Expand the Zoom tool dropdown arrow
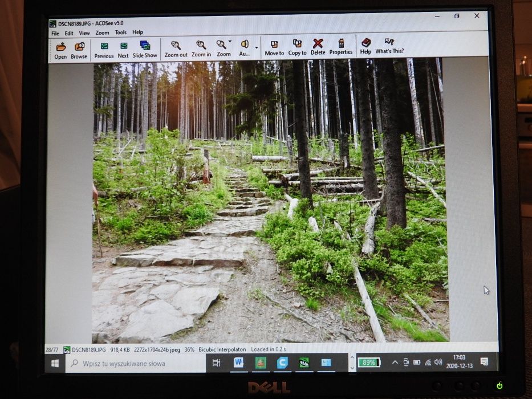 click(230, 42)
